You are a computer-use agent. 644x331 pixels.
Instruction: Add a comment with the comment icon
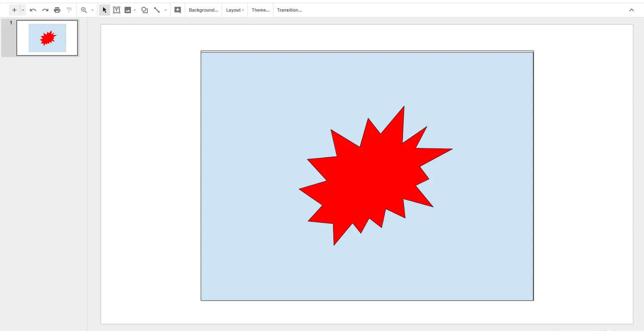click(x=178, y=10)
